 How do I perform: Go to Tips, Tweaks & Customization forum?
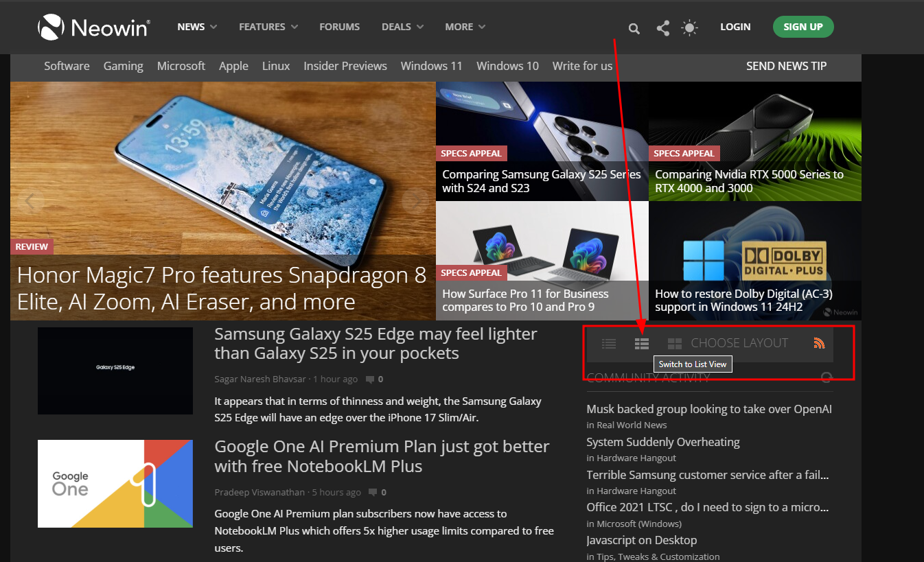[658, 557]
